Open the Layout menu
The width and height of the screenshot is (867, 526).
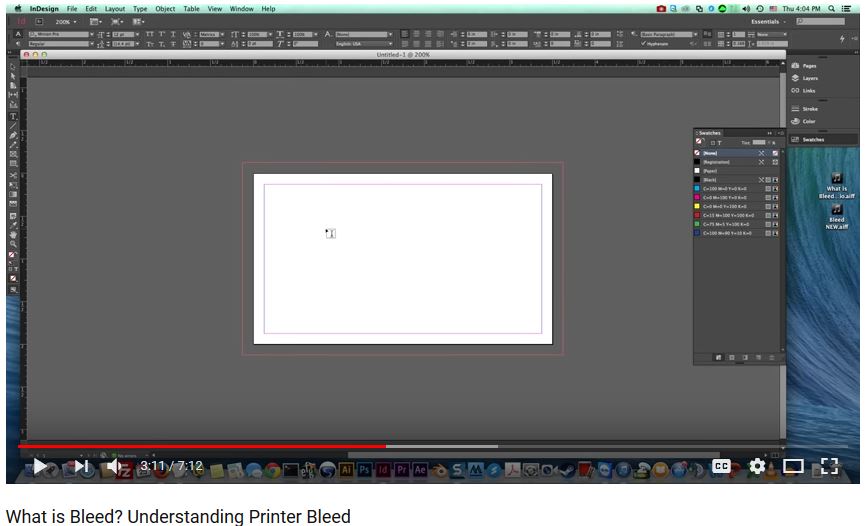115,9
